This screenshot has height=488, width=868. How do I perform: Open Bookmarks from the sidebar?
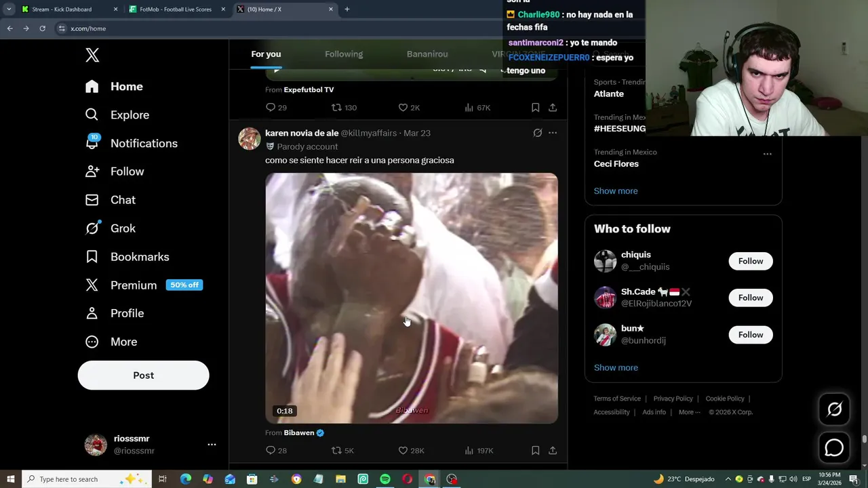pos(127,257)
